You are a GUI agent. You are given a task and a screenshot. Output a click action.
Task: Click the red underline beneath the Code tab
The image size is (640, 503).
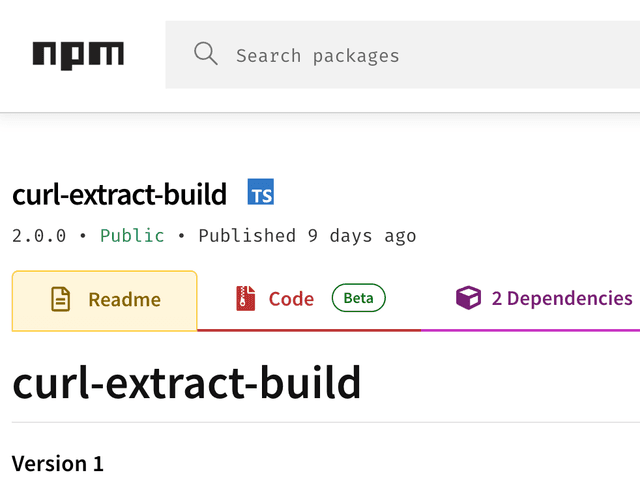(309, 329)
